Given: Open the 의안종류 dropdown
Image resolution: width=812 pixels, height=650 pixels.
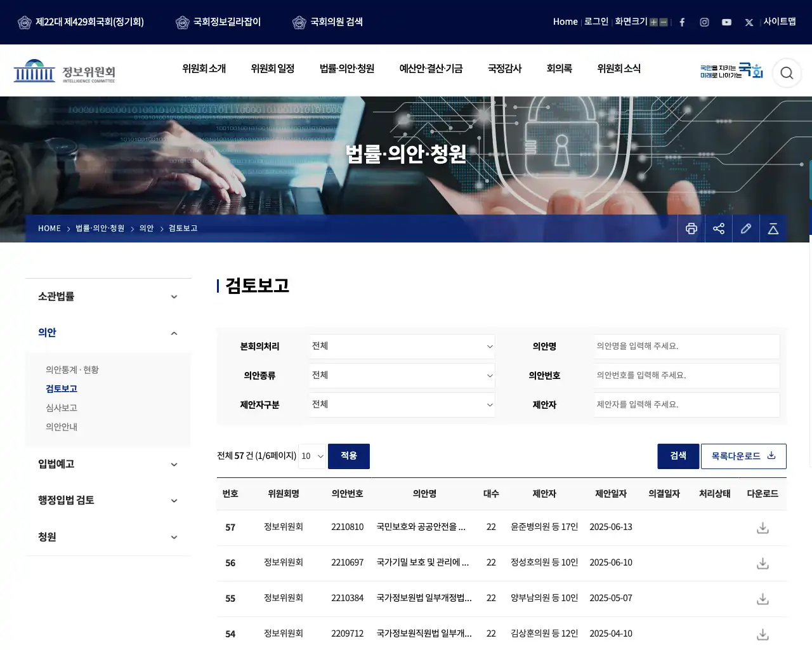Looking at the screenshot, I should tap(402, 376).
